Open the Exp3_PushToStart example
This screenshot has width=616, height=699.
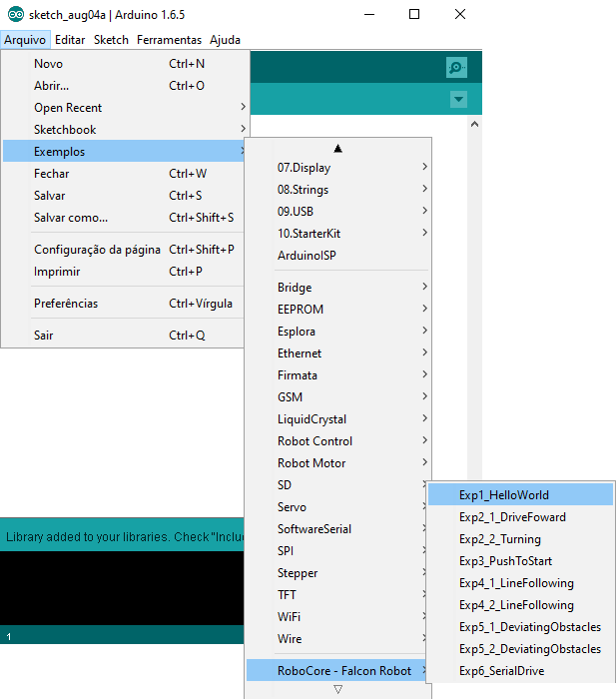pos(520,561)
